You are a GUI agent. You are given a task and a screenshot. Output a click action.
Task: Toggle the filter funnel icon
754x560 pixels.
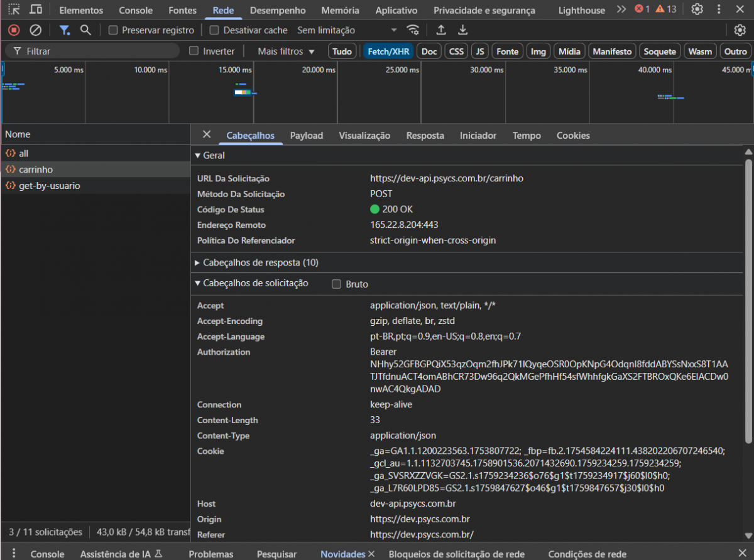pos(64,30)
